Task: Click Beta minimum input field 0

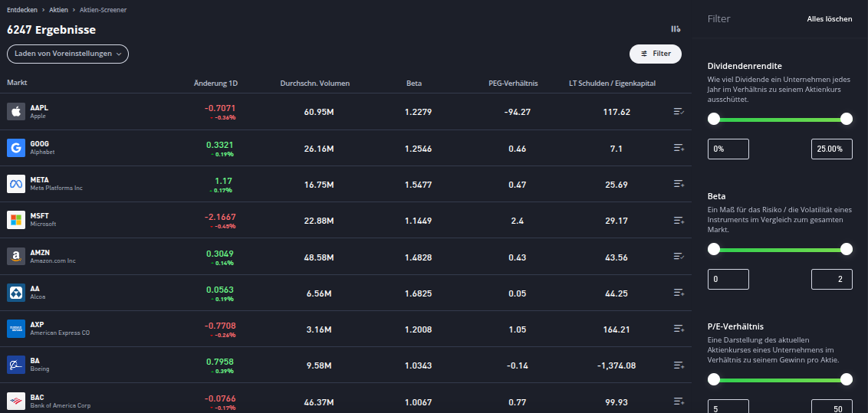Action: click(728, 279)
